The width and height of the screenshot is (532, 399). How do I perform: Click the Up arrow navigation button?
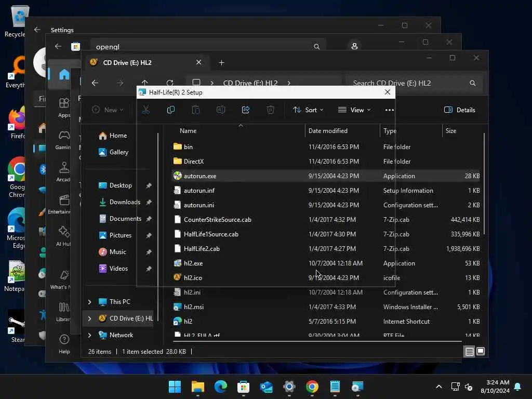(x=145, y=83)
